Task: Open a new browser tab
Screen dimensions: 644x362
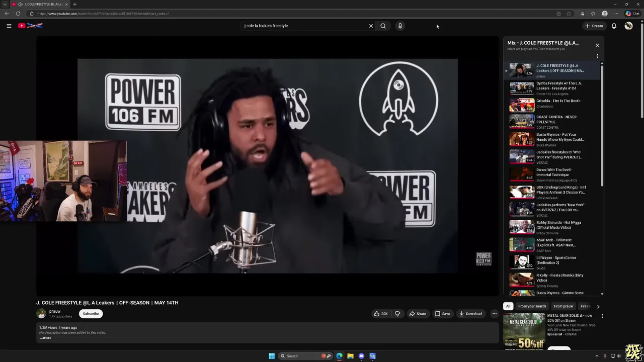Action: pyautogui.click(x=74, y=4)
